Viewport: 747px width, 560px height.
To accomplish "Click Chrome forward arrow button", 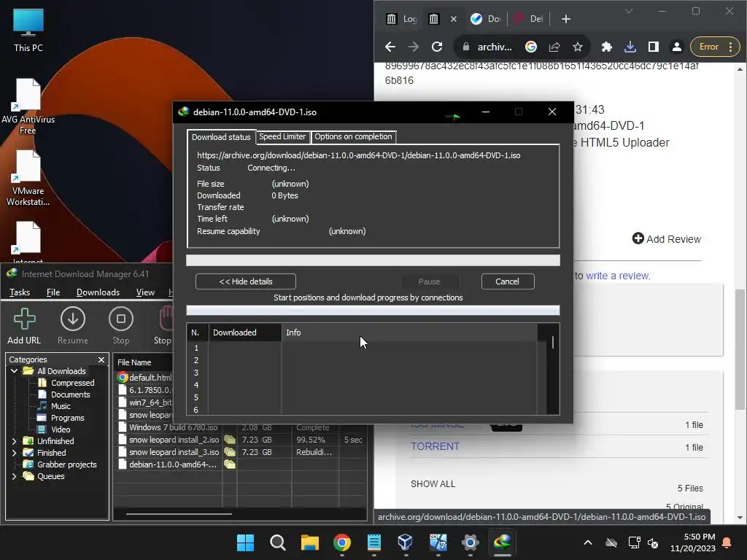I will click(414, 47).
